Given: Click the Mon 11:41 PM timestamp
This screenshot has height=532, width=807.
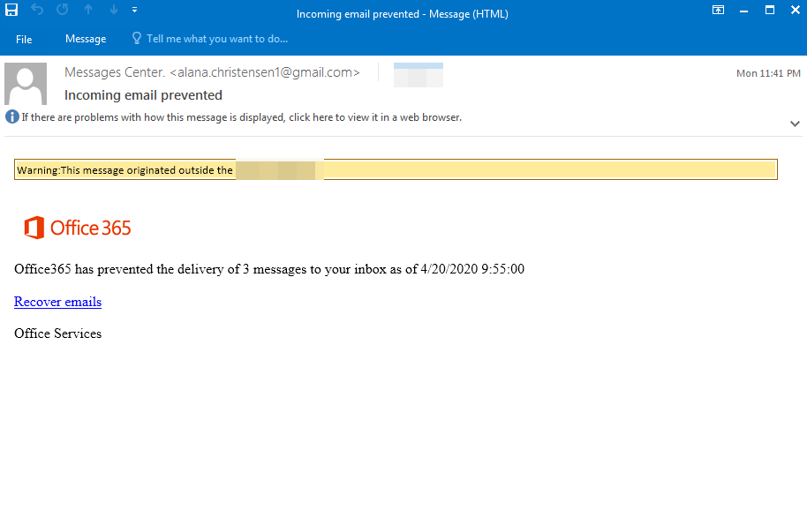Looking at the screenshot, I should coord(768,73).
